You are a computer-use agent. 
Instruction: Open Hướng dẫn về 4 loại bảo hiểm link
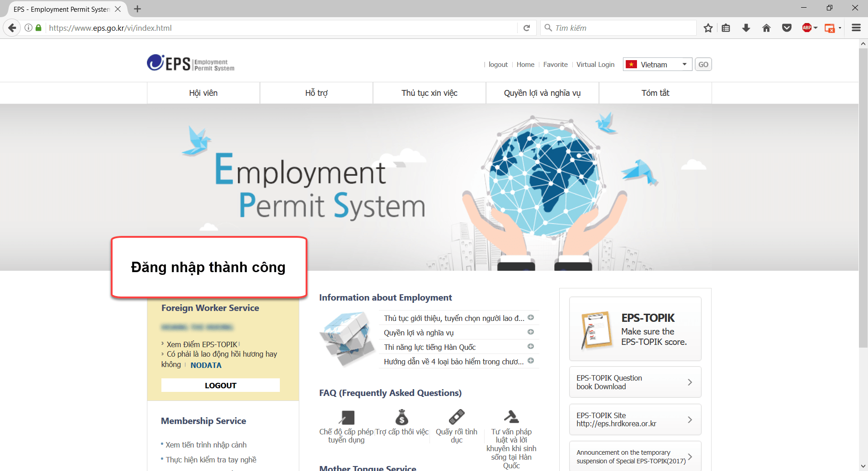[454, 362]
